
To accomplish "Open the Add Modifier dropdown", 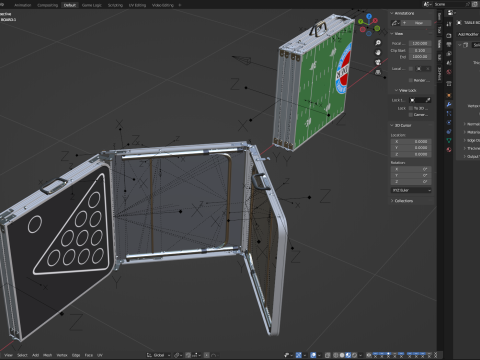I will [469, 34].
